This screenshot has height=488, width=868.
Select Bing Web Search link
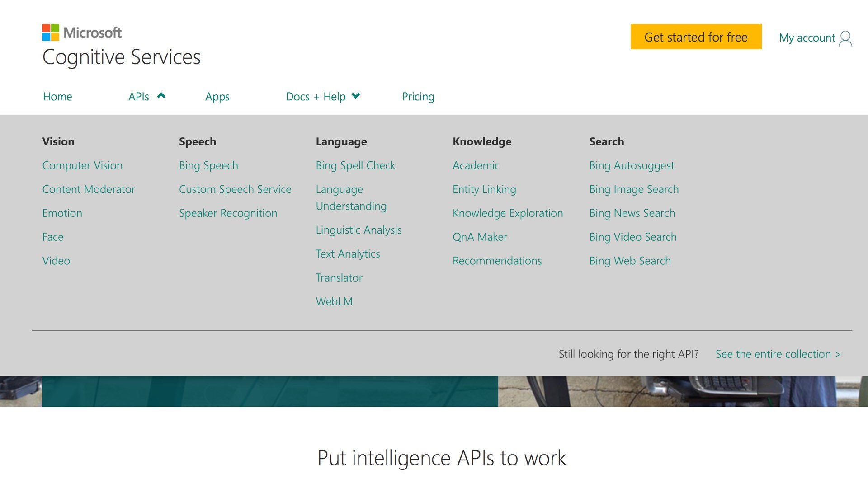630,261
